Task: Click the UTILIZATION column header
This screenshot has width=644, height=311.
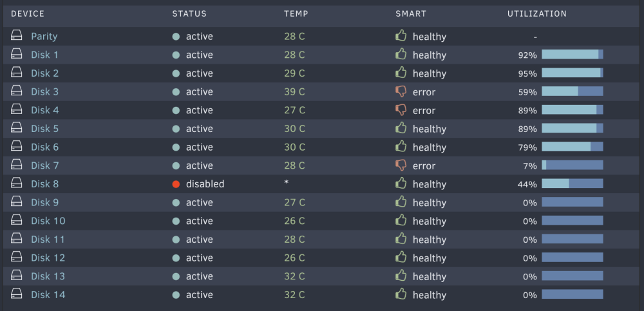Action: click(537, 14)
